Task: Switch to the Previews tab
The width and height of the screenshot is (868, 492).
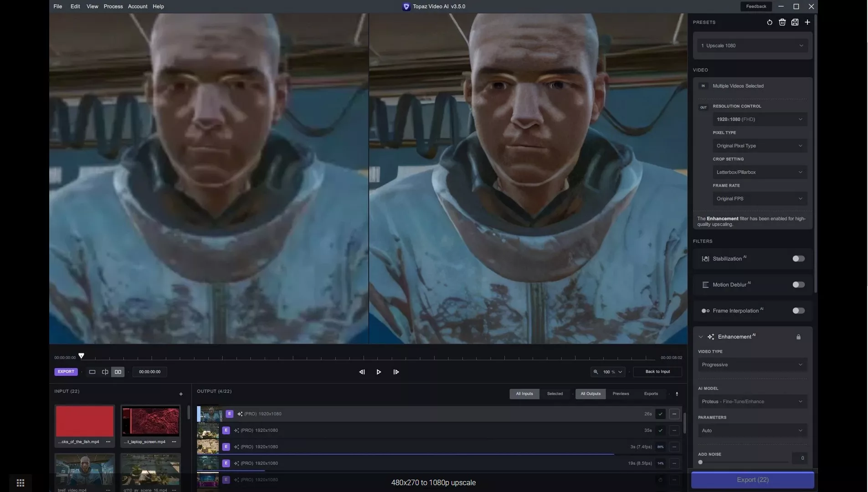Action: [621, 394]
